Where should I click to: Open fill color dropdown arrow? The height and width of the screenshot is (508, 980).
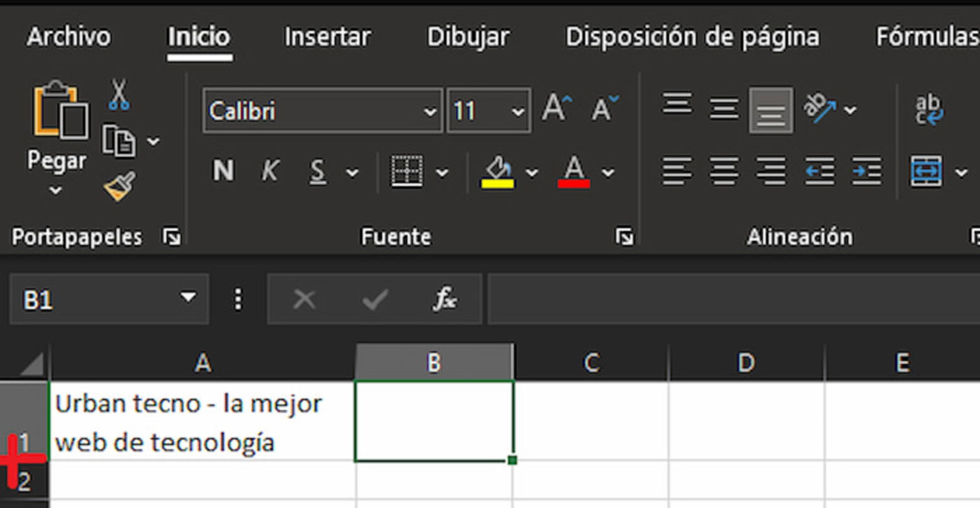pos(532,172)
